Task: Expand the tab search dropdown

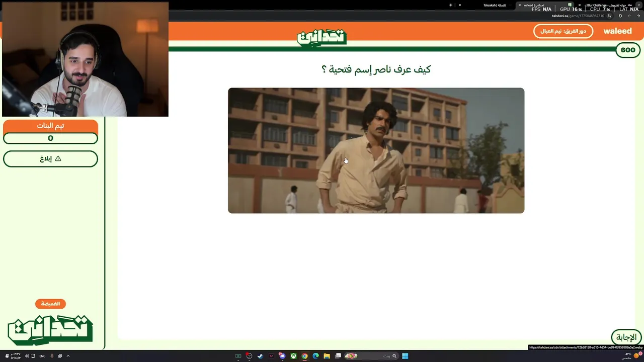Action: tap(639, 5)
